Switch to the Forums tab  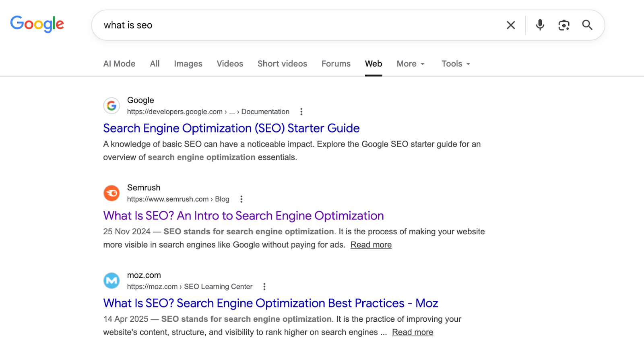[336, 64]
